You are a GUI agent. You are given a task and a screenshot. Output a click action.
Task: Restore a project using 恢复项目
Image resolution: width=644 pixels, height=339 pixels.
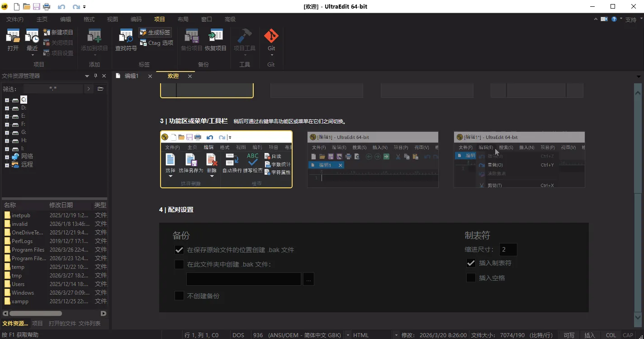tap(216, 40)
